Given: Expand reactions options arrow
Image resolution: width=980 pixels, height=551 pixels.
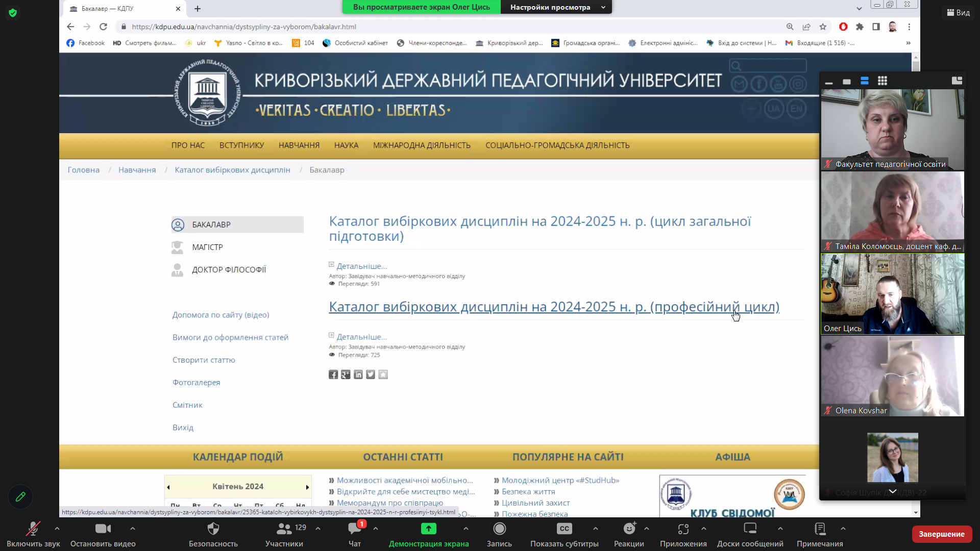Looking at the screenshot, I should point(647,529).
